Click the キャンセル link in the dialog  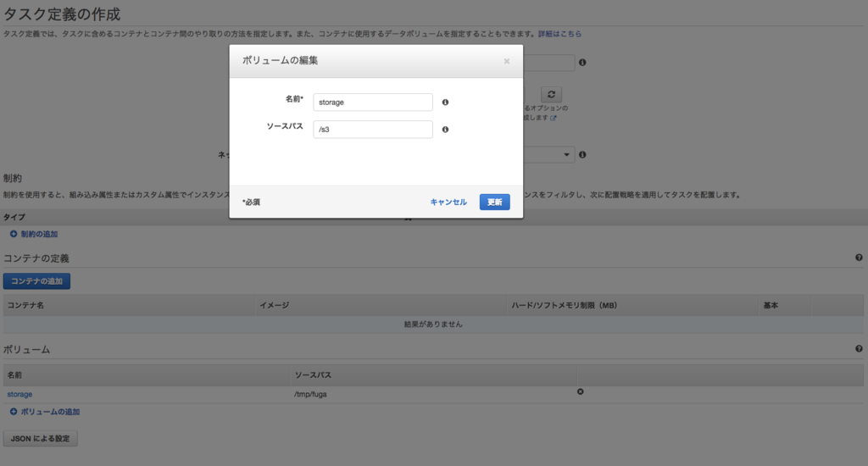pos(448,202)
